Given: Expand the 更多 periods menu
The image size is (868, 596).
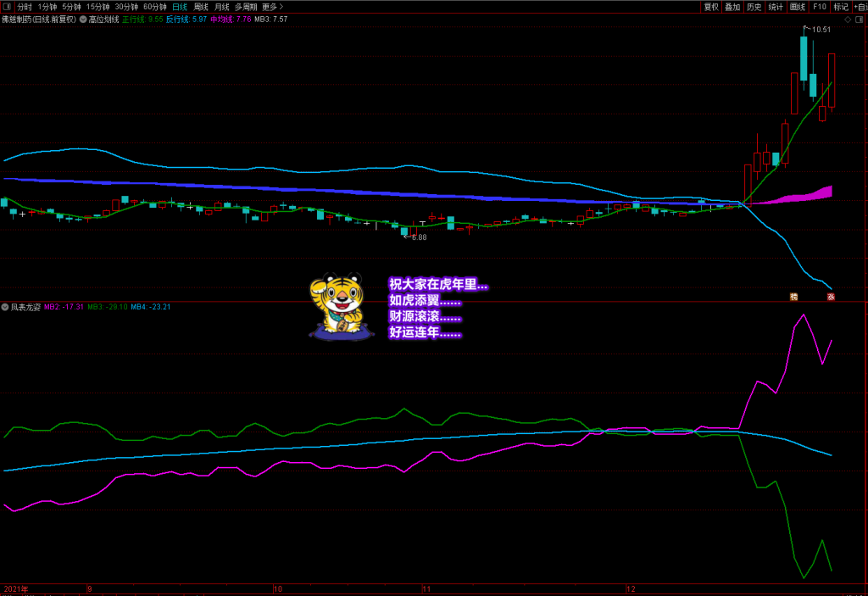Looking at the screenshot, I should tap(272, 7).
